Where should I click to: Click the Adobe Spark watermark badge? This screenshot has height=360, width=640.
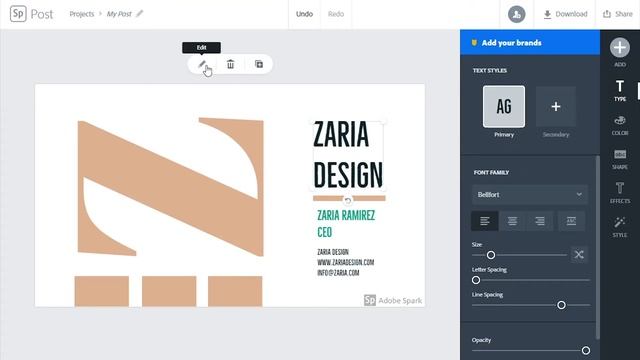[x=393, y=300]
